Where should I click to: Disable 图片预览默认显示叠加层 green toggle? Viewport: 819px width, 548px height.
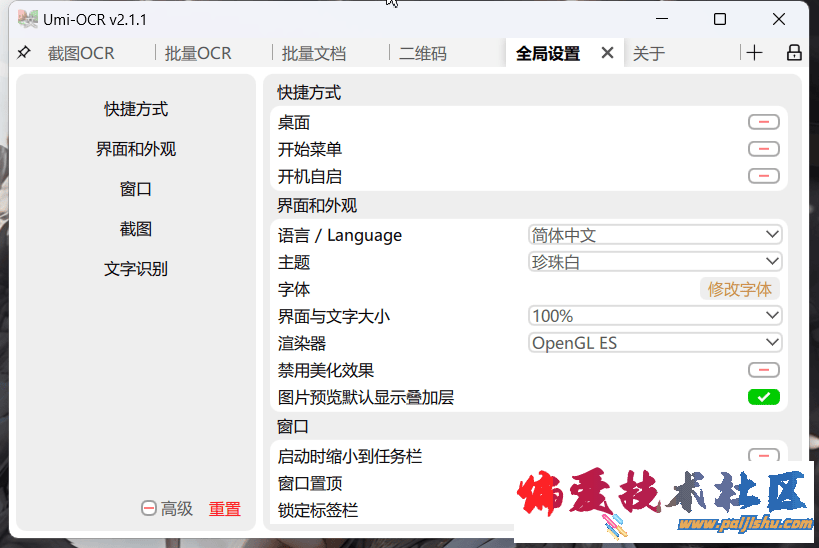point(763,397)
